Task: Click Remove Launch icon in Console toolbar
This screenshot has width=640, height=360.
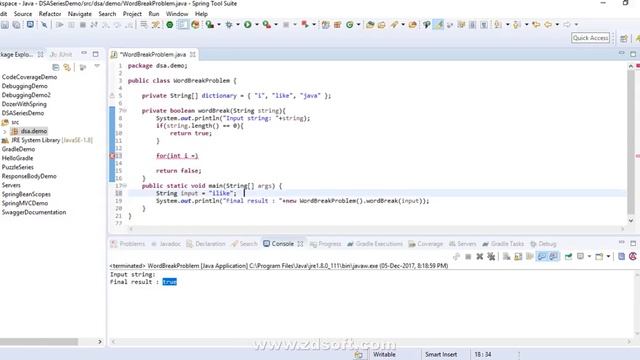Action: [x=480, y=256]
